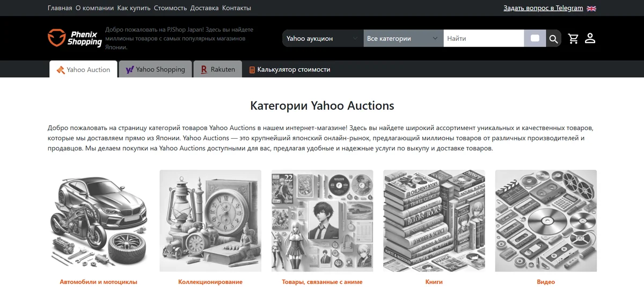The width and height of the screenshot is (644, 287).
Task: Switch language via the UK flag icon
Action: 591,8
